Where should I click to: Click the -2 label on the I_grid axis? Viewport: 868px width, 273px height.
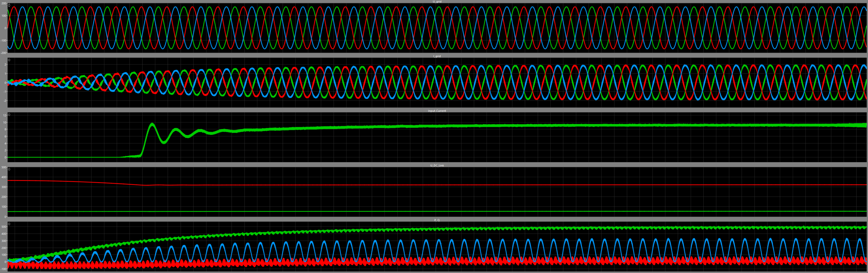tap(5, 101)
